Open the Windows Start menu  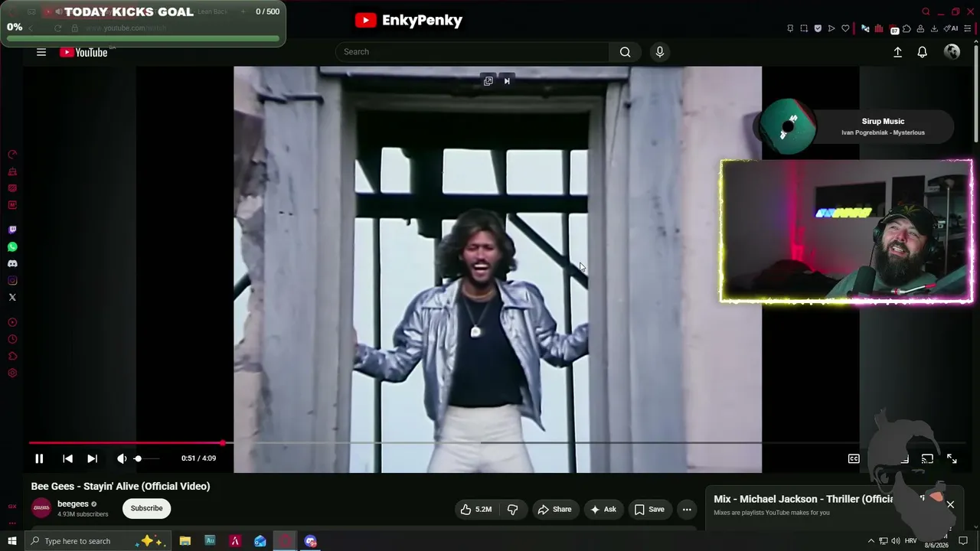[12, 541]
